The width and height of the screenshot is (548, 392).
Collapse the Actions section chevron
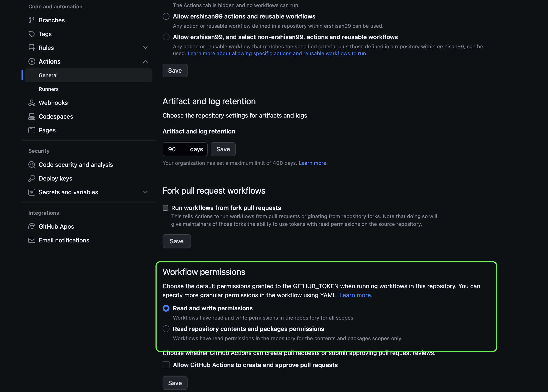pos(145,61)
